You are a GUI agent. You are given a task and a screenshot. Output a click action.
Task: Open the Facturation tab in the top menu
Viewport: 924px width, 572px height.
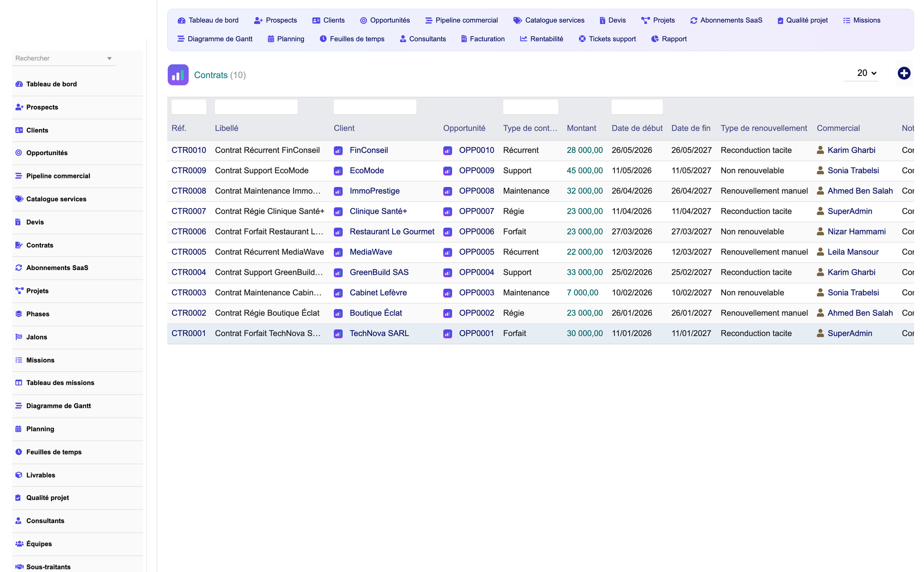[x=483, y=39]
